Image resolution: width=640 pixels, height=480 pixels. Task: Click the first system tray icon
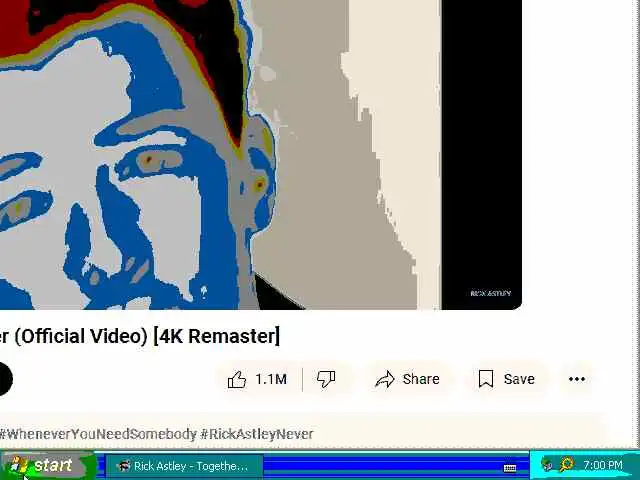pyautogui.click(x=547, y=464)
